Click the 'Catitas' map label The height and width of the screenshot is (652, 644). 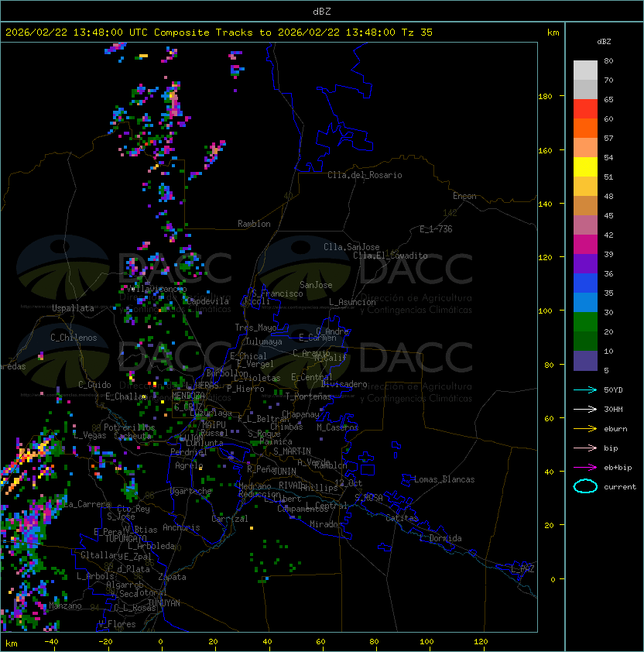point(402,518)
